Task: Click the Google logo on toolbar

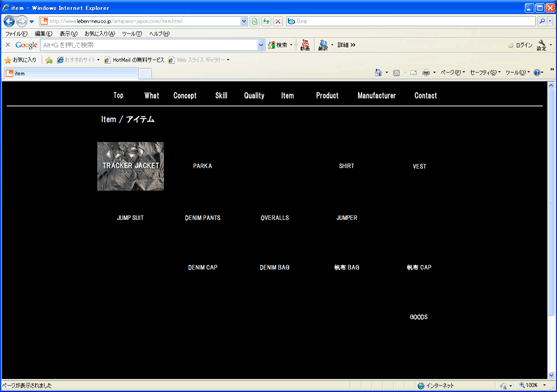Action: click(26, 45)
